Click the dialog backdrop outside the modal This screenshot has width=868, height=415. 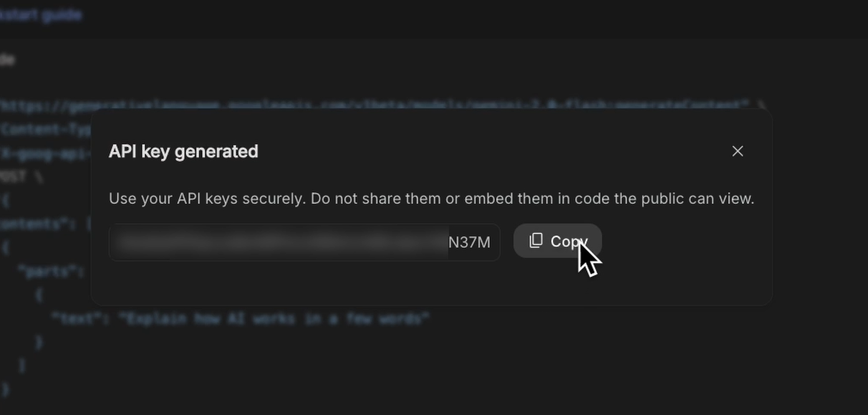430,373
